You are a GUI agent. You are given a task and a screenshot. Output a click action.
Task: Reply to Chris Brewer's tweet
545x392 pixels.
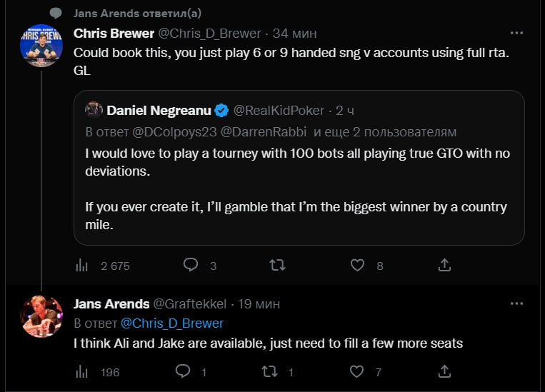[x=191, y=265]
